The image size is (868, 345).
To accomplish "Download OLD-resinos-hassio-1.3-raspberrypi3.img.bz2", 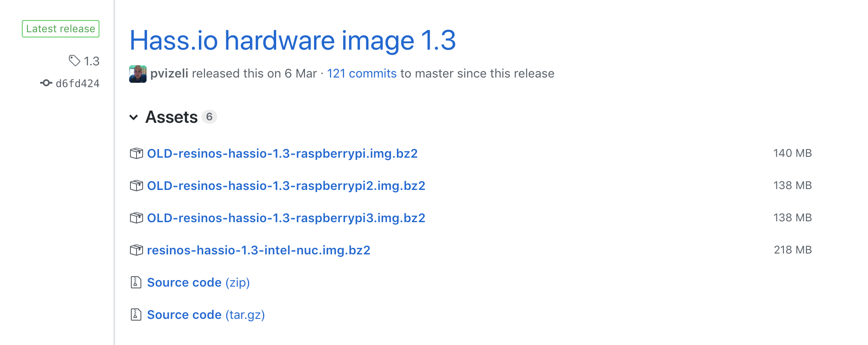I will (286, 218).
